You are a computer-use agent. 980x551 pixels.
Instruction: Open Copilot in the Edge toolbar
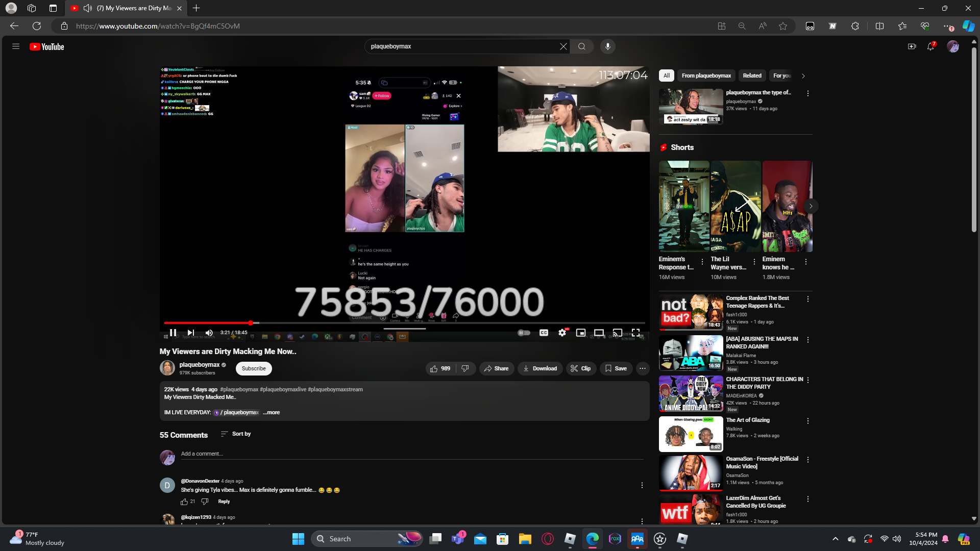(968, 26)
